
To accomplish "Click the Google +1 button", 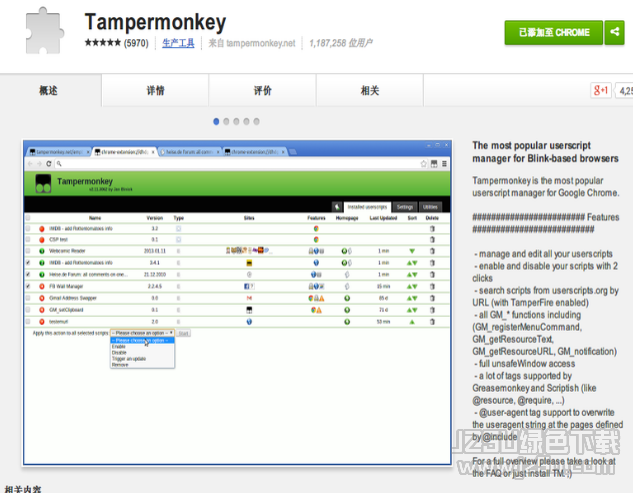I will [601, 90].
